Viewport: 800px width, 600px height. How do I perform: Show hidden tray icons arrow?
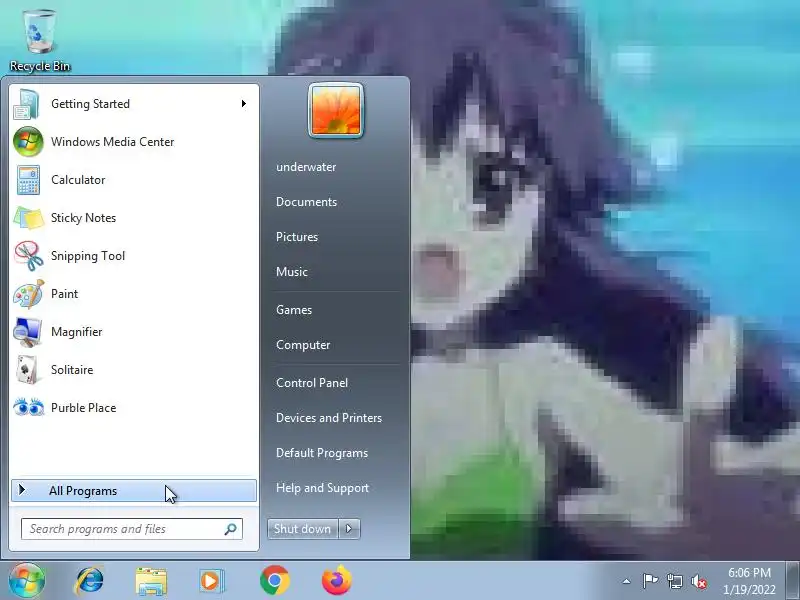[x=627, y=581]
